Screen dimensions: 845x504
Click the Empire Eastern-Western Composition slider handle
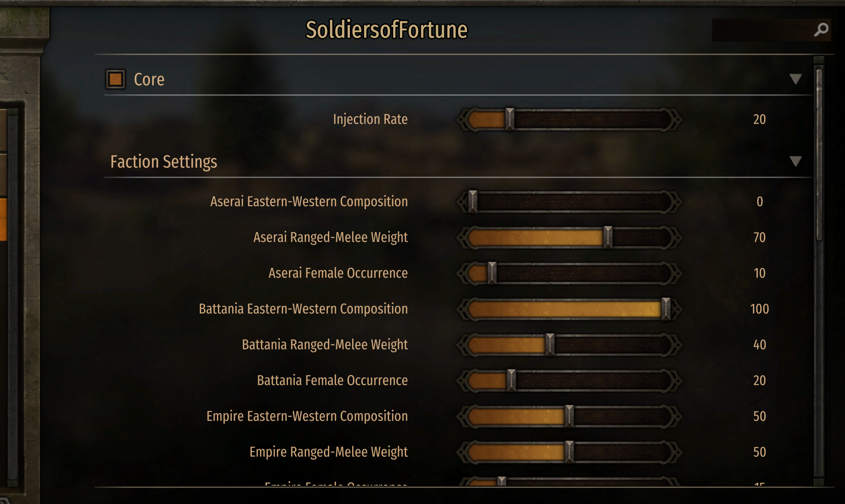point(569,416)
